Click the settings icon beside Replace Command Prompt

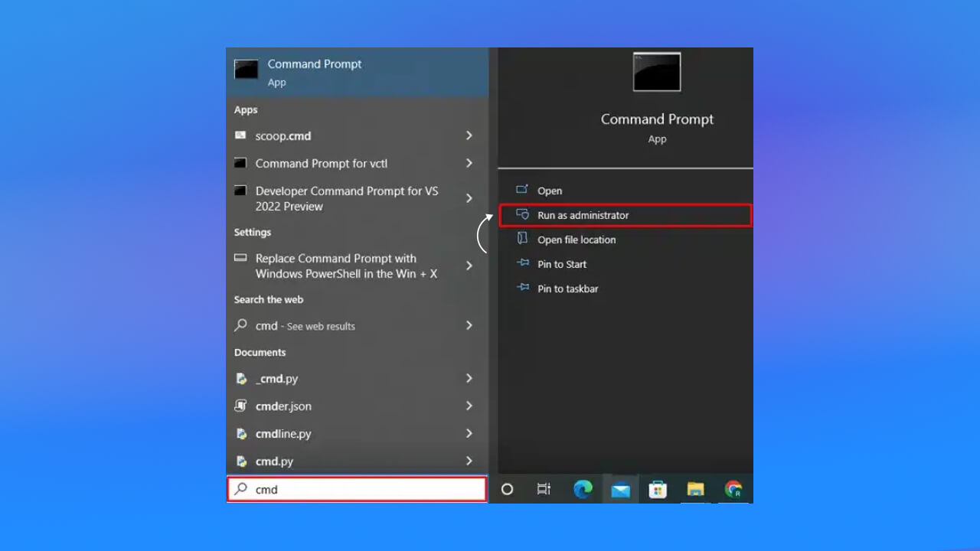click(240, 258)
